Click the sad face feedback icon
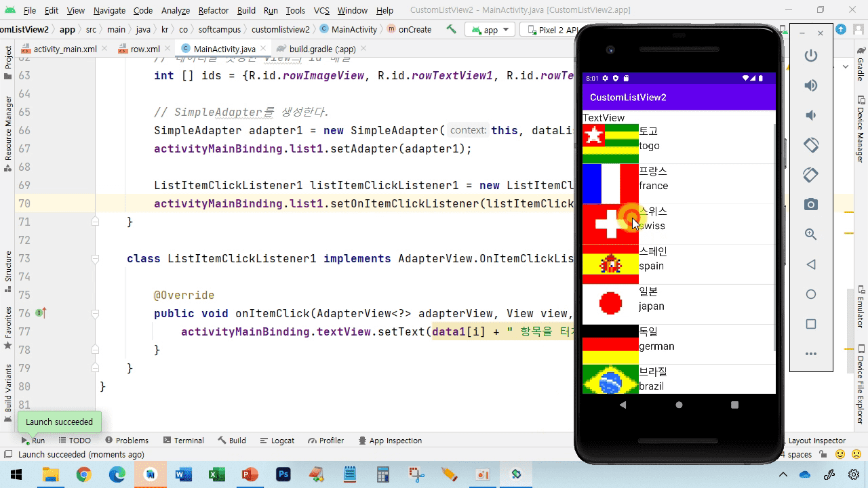 point(854,455)
